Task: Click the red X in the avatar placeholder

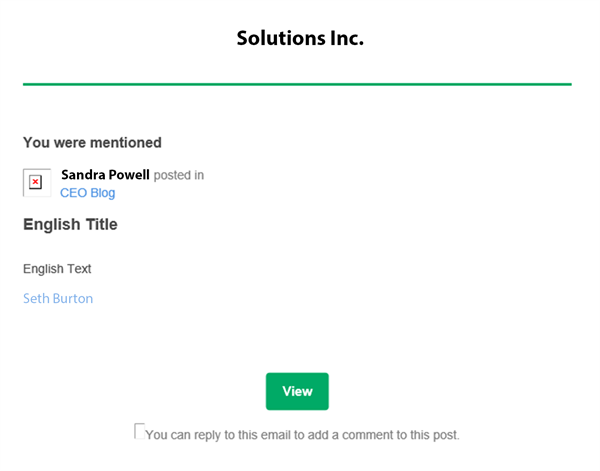Action: pyautogui.click(x=36, y=182)
